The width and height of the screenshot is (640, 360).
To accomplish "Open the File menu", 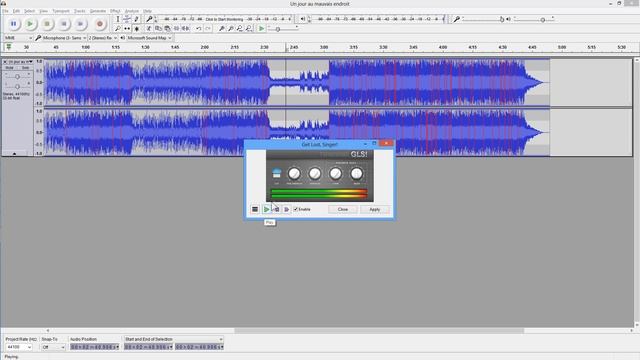I will [5, 11].
